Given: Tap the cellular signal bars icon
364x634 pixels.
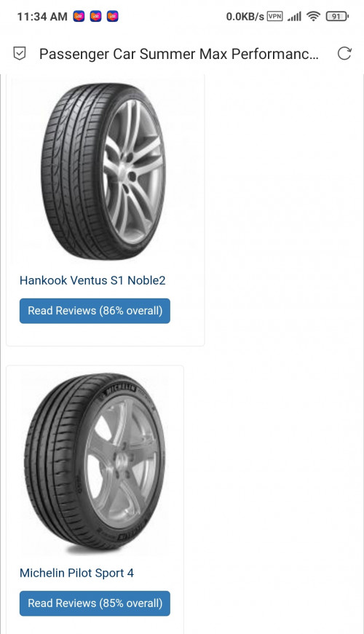Looking at the screenshot, I should 294,17.
